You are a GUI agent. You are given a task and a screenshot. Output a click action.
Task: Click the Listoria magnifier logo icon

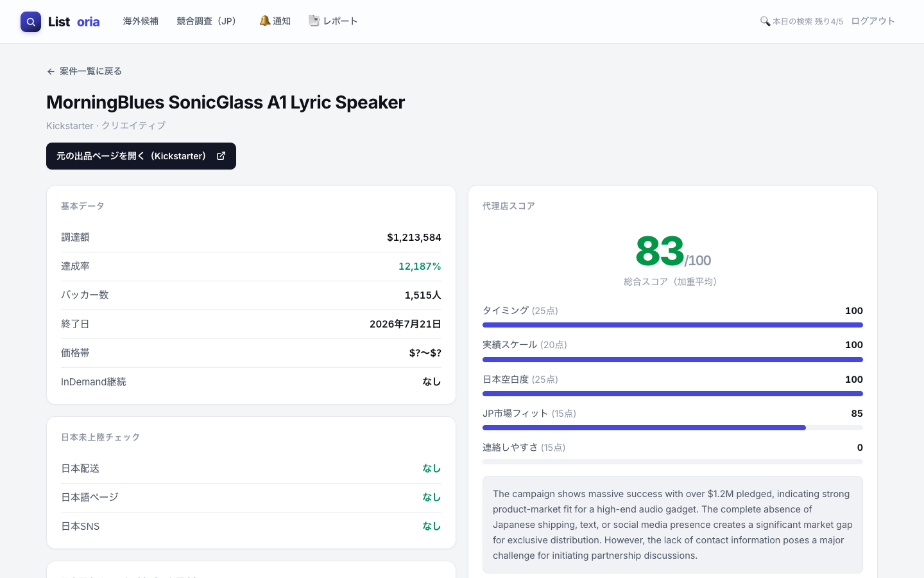coord(31,22)
